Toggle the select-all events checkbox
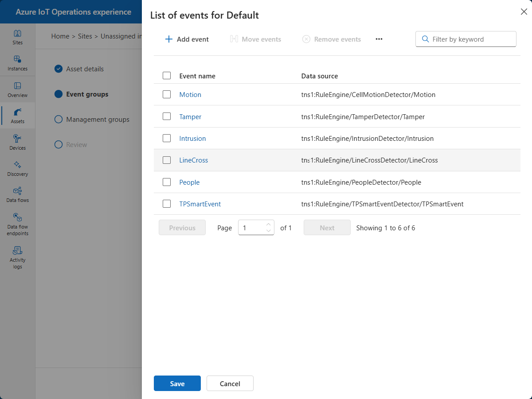 pyautogui.click(x=167, y=76)
